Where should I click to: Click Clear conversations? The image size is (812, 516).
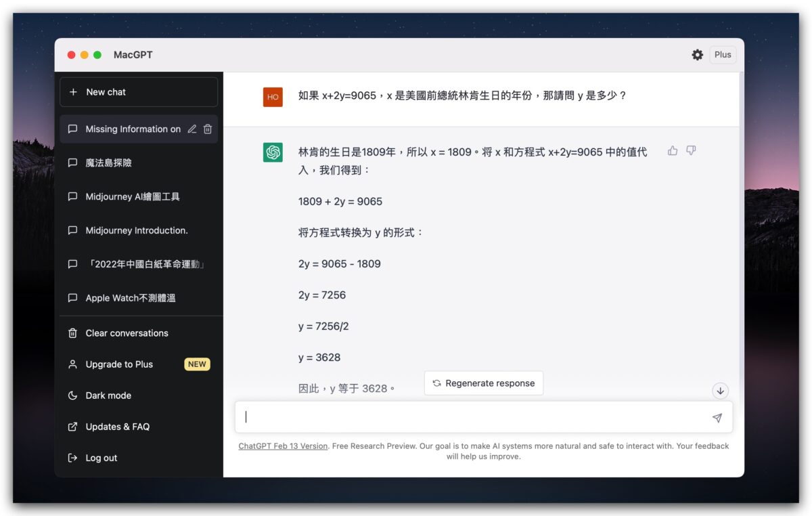139,333
